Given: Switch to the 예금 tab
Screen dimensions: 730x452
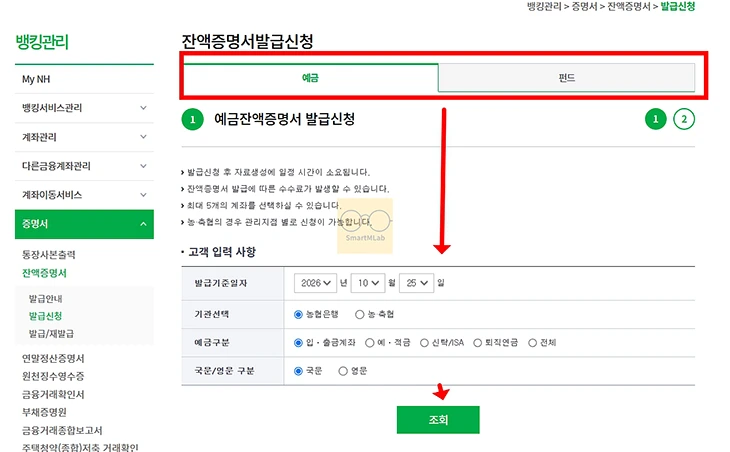Looking at the screenshot, I should pyautogui.click(x=311, y=78).
